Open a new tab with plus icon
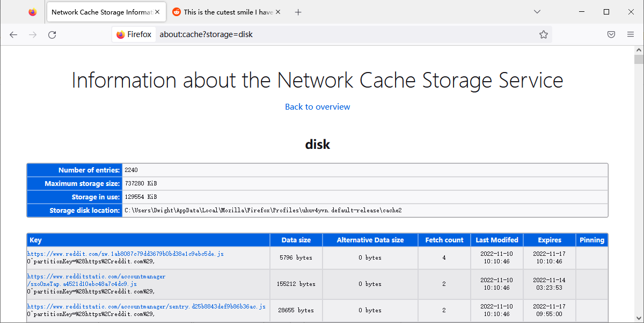The height and width of the screenshot is (323, 644). click(x=298, y=12)
